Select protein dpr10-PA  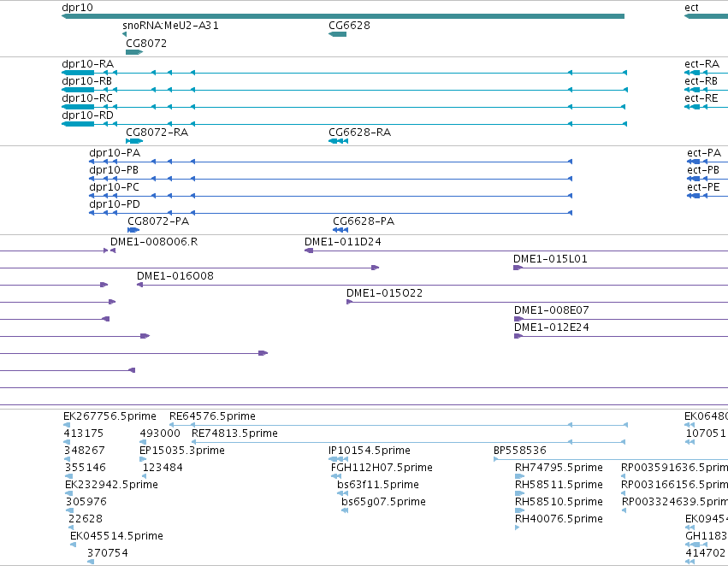pyautogui.click(x=330, y=162)
